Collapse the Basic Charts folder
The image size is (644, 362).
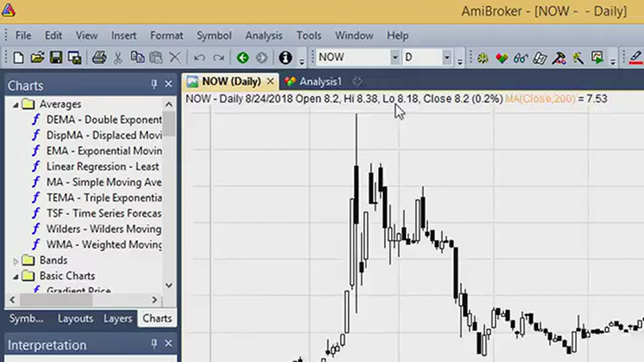(16, 277)
